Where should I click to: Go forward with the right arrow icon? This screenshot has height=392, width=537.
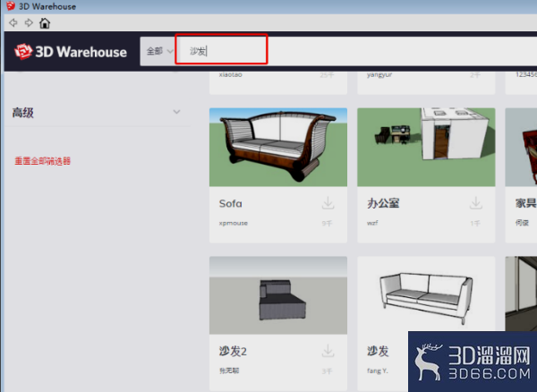tap(29, 23)
